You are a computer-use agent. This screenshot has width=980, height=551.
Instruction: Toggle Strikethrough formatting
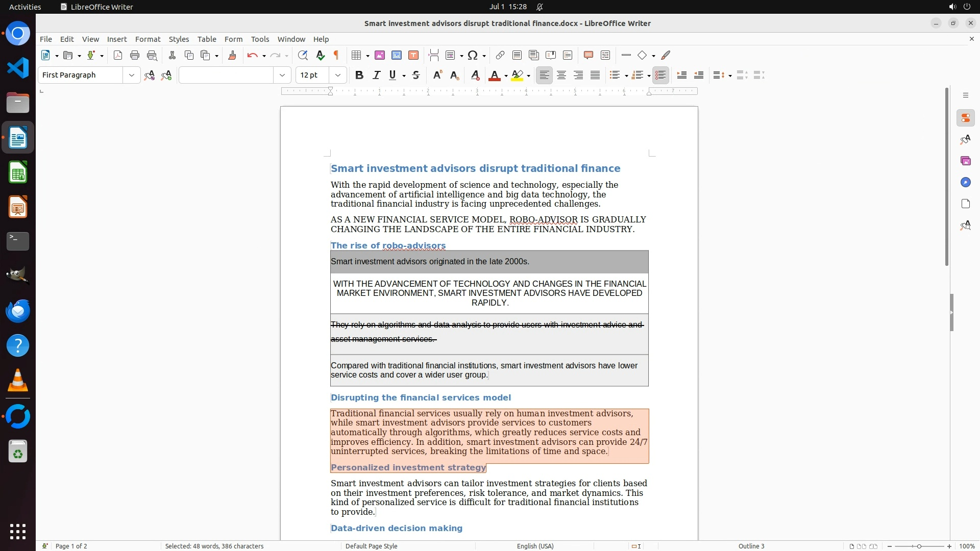(416, 75)
